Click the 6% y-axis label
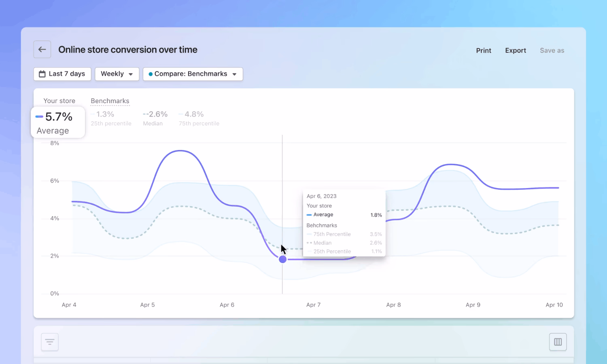 [x=55, y=181]
